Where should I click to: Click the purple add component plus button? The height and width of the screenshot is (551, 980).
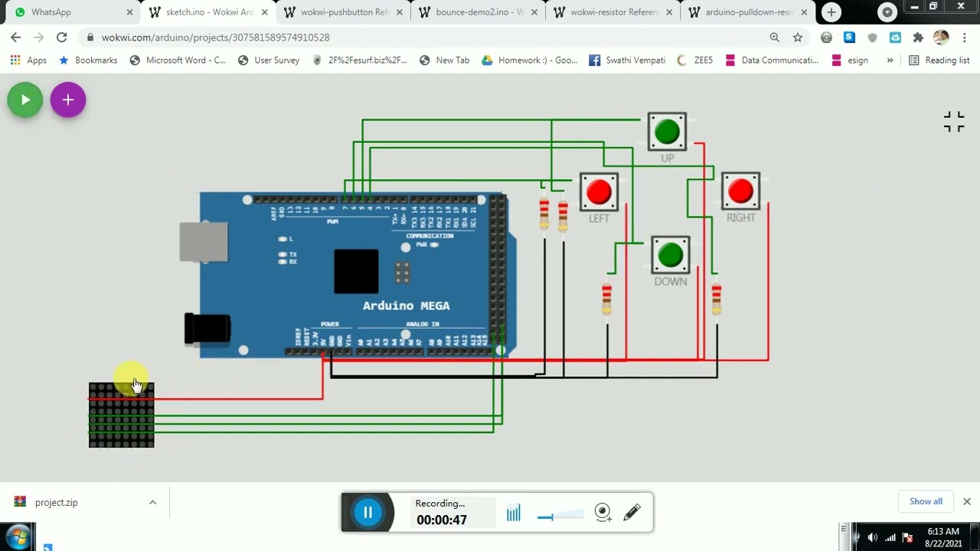coord(68,99)
